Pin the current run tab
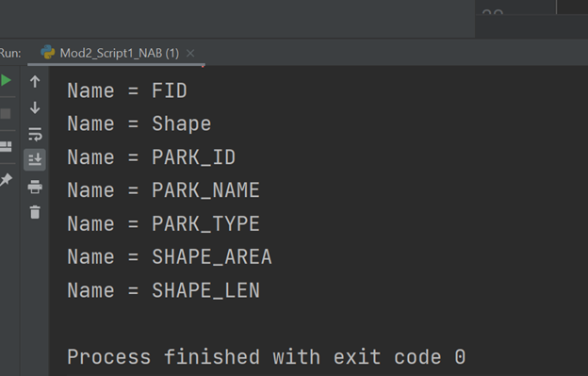This screenshot has height=376, width=588. click(x=6, y=180)
